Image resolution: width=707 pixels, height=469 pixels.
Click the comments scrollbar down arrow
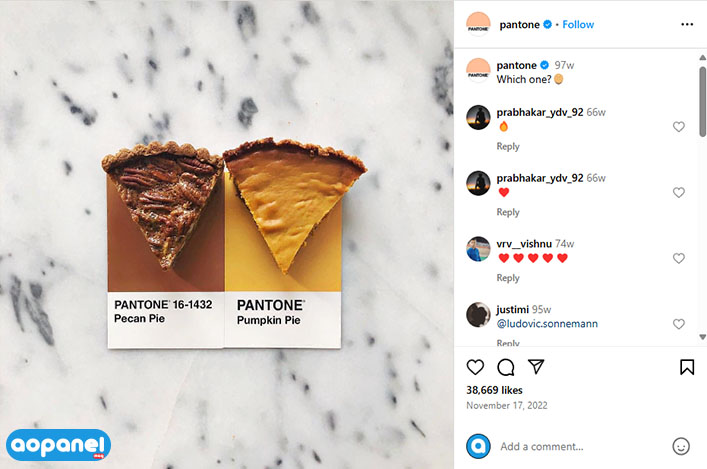pos(702,337)
